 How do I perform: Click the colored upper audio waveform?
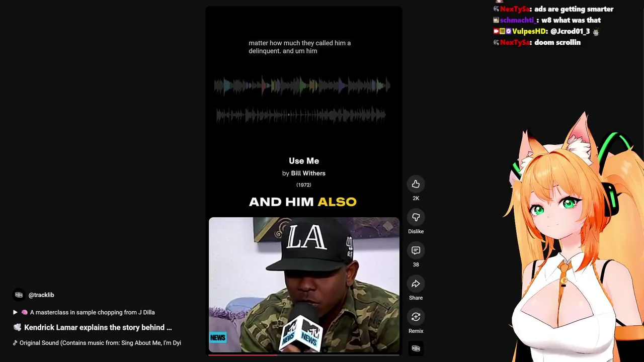[x=302, y=85]
